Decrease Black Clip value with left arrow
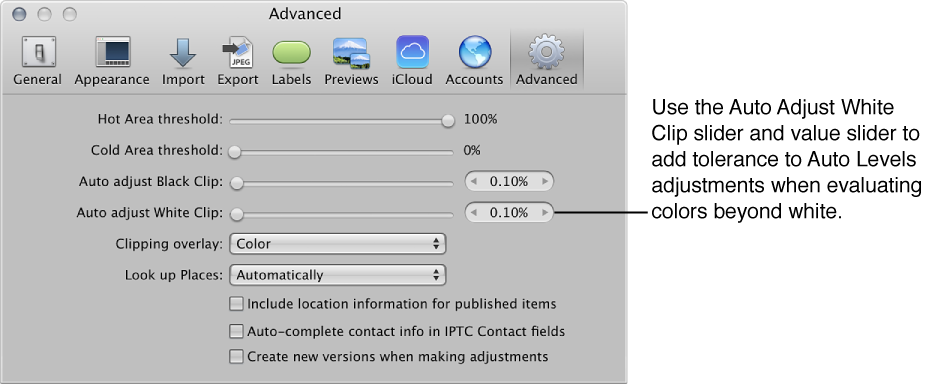Screen dimensions: 940x384 click(x=474, y=182)
